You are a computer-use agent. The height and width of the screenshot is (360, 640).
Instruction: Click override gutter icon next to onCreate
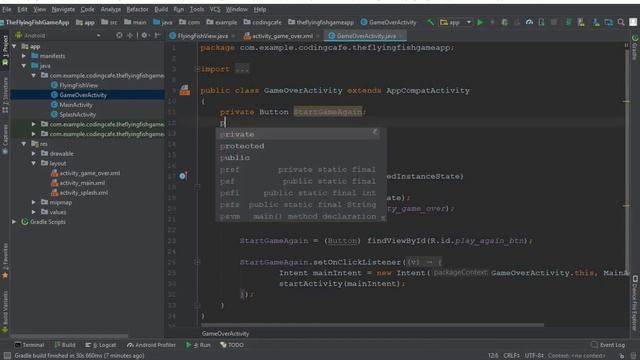tap(183, 176)
